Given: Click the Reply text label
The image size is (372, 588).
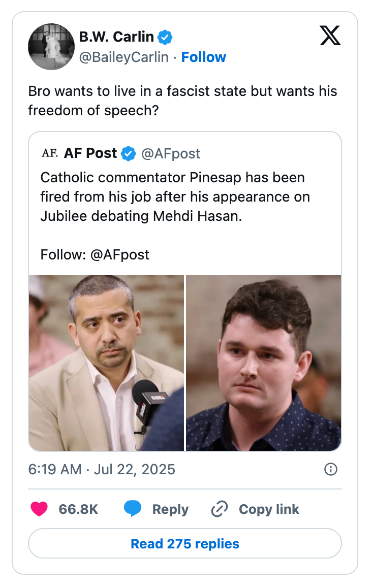Looking at the screenshot, I should coord(170,509).
